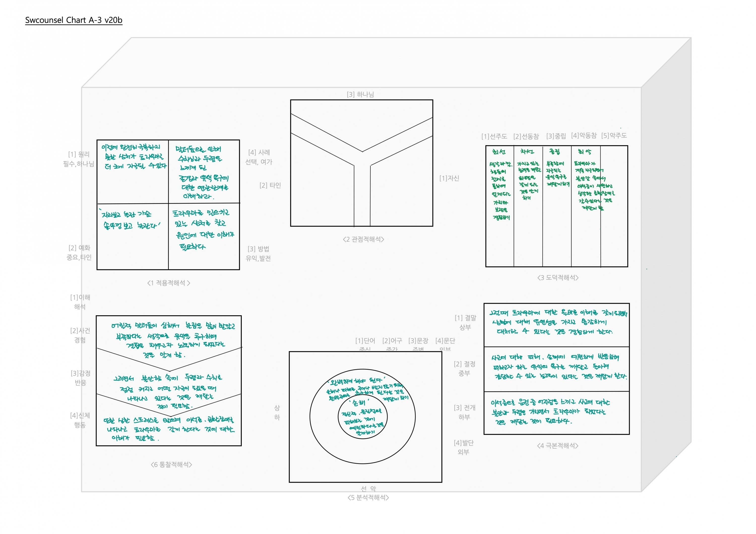Image resolution: width=756 pixels, height=534 pixels.
Task: Select the <3 도덕적해석> caption
Action: pos(558,278)
